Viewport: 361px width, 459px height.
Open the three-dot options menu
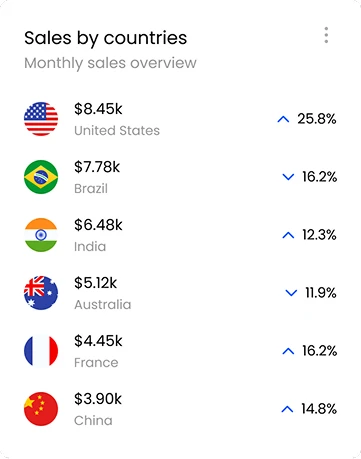pos(326,35)
